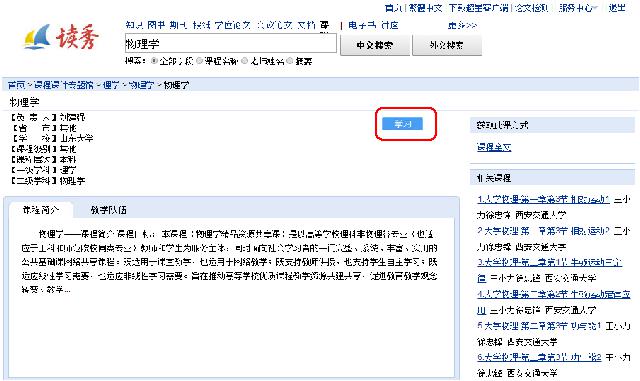Select the 全部字段 radio option
The width and height of the screenshot is (640, 381).
click(154, 61)
